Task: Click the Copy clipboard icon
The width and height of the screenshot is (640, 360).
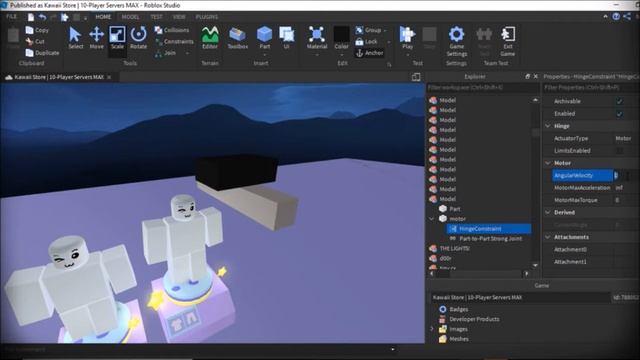Action: (x=29, y=30)
